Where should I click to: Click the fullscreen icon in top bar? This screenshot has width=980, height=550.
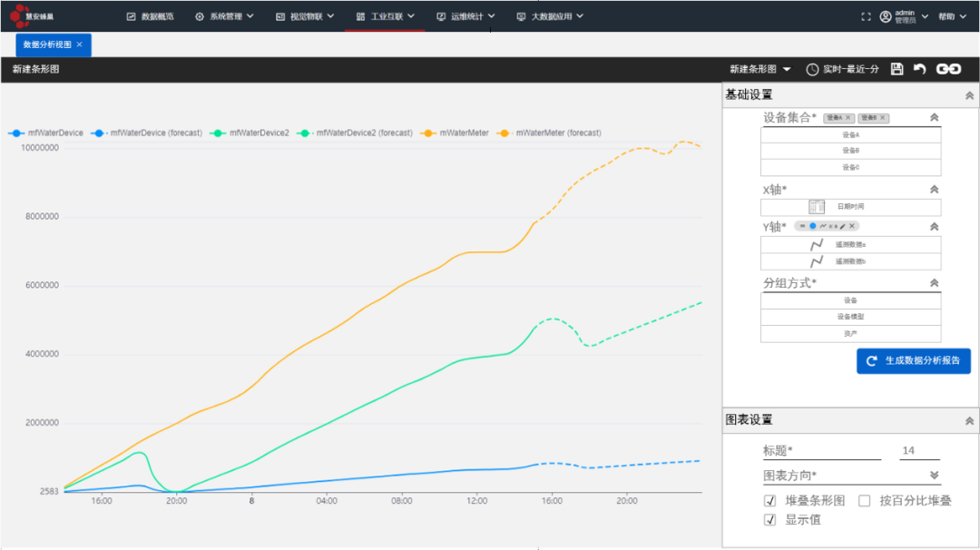click(865, 16)
